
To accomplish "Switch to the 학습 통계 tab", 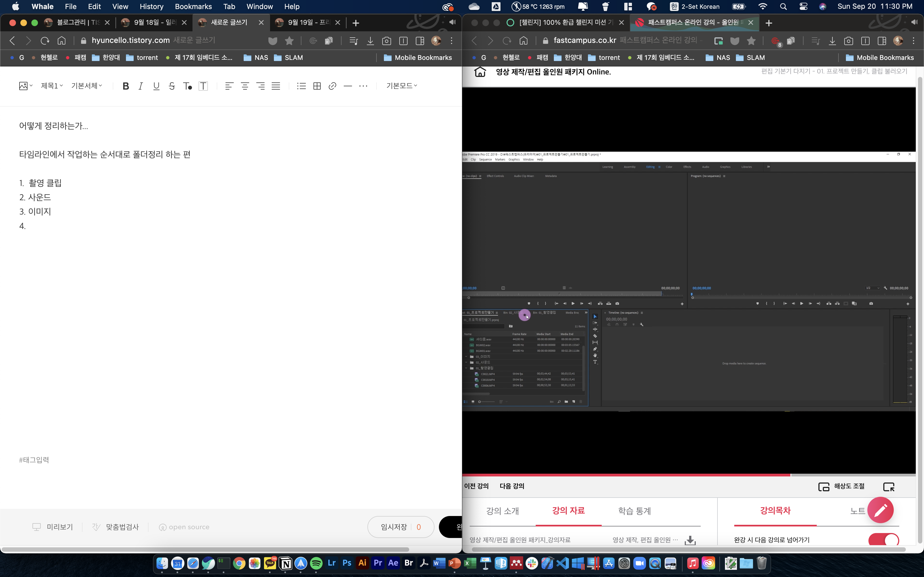I will (x=634, y=511).
